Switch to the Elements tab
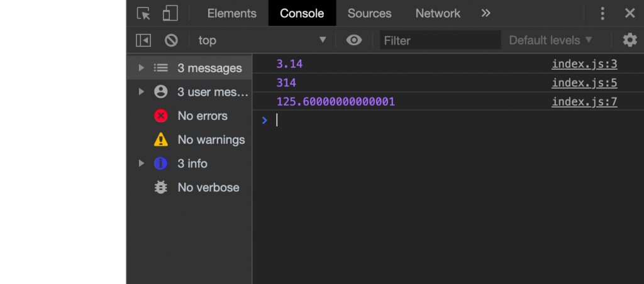The height and width of the screenshot is (284, 644). [x=231, y=13]
